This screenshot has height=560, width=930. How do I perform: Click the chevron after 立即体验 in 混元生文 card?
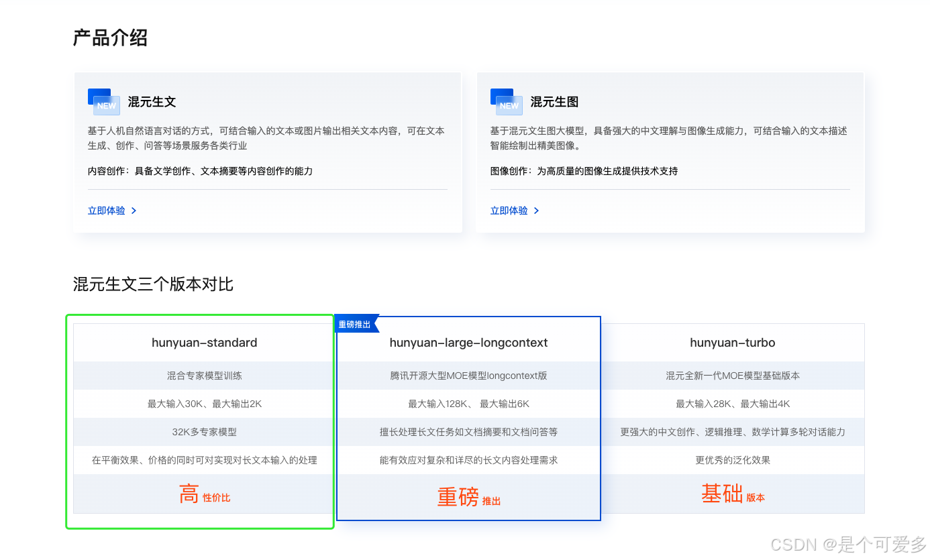point(134,211)
